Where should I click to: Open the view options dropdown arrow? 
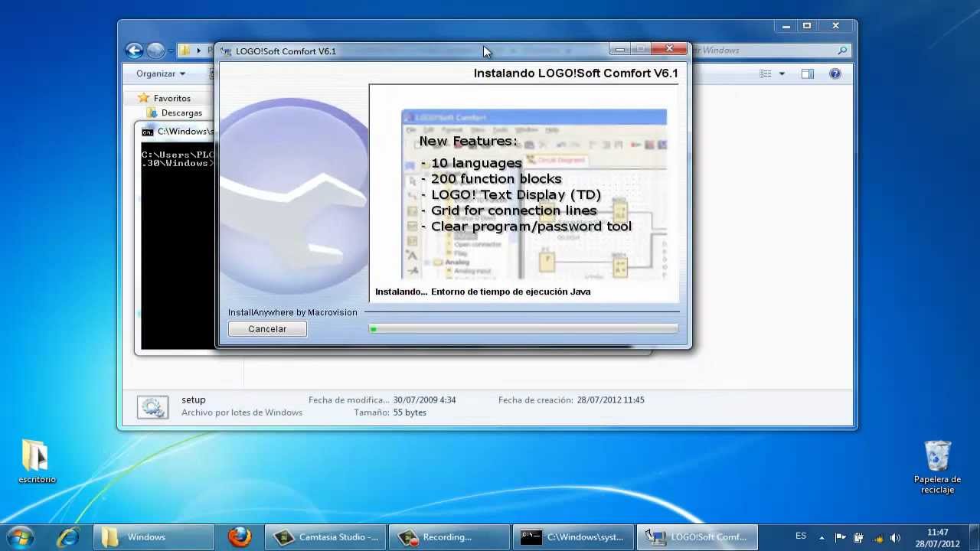(782, 73)
